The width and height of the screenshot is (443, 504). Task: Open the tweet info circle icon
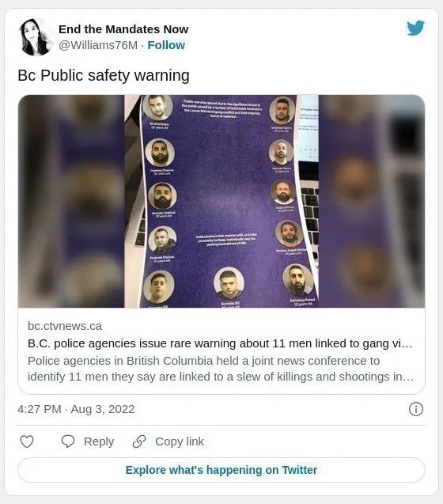[415, 409]
